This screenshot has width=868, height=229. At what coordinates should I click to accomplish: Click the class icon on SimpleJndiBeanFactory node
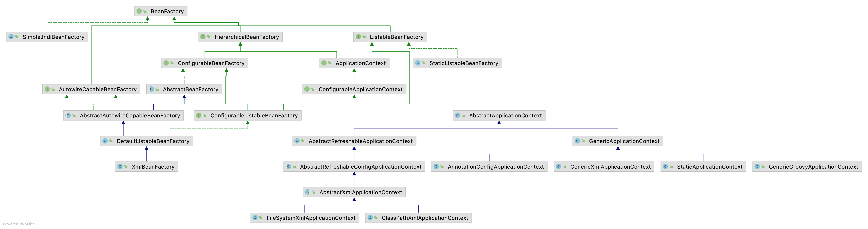click(11, 37)
